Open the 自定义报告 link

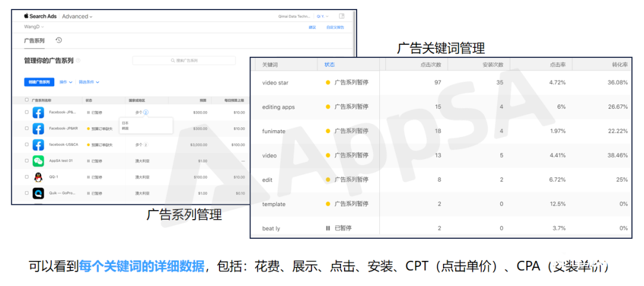coord(335,27)
